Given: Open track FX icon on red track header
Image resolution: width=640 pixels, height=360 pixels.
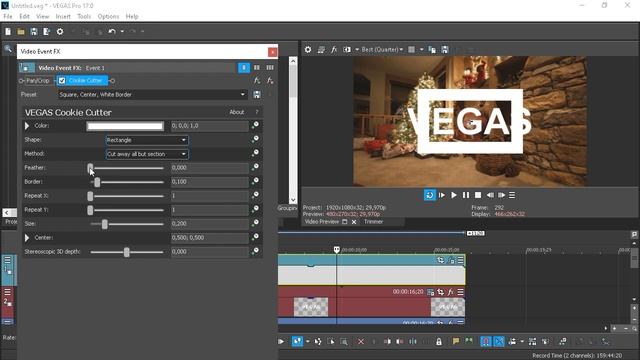Looking at the screenshot, I should (451, 292).
